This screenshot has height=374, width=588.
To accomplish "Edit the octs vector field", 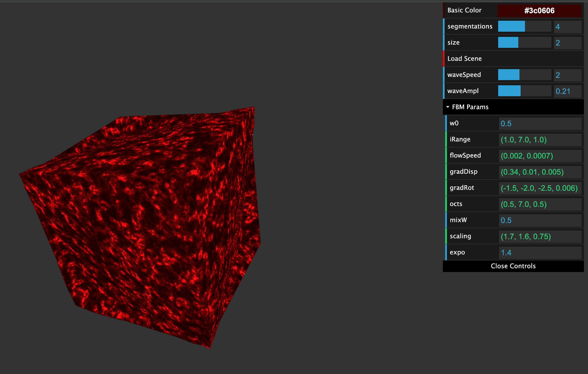I will (x=540, y=204).
